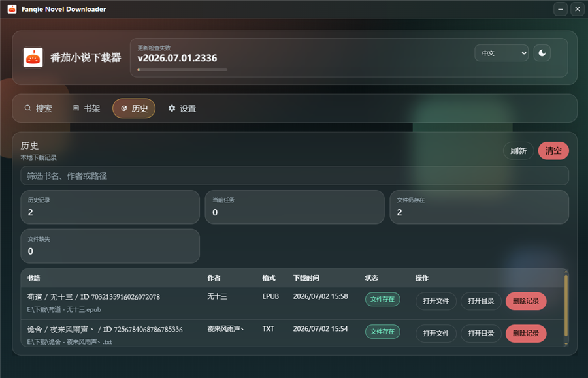Open the 中文 language dropdown

[501, 53]
